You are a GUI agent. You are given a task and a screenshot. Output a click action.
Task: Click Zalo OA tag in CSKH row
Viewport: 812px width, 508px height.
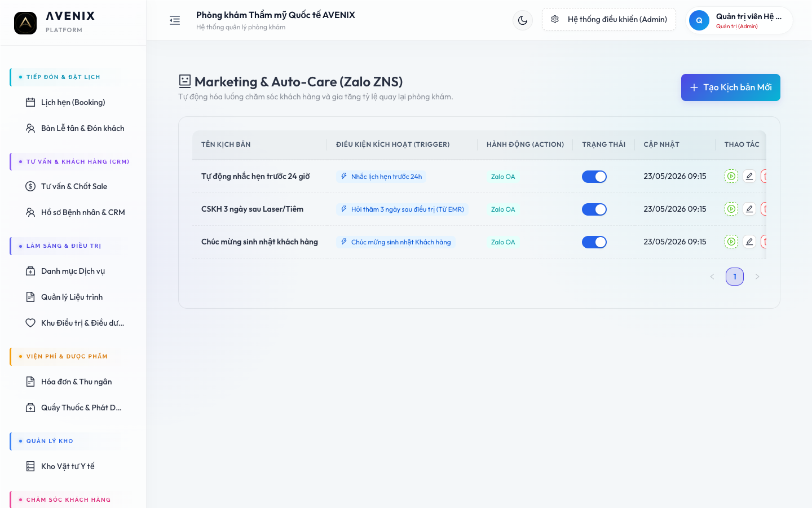[x=503, y=209]
